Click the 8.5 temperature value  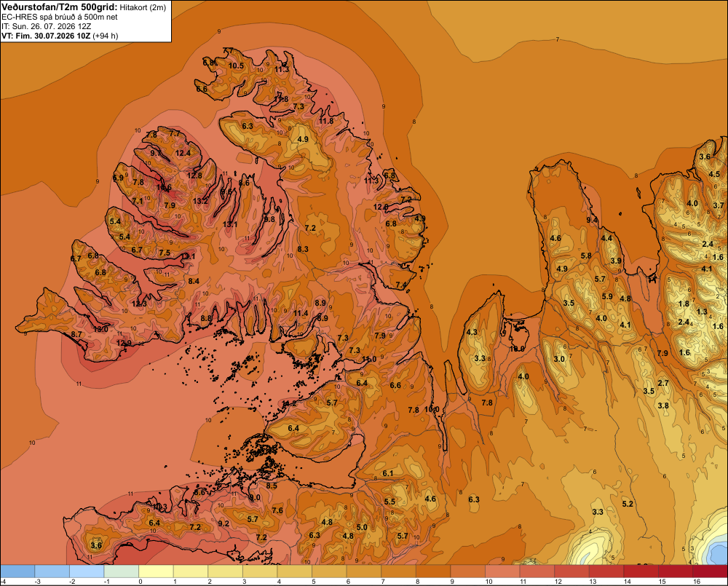[x=271, y=486]
